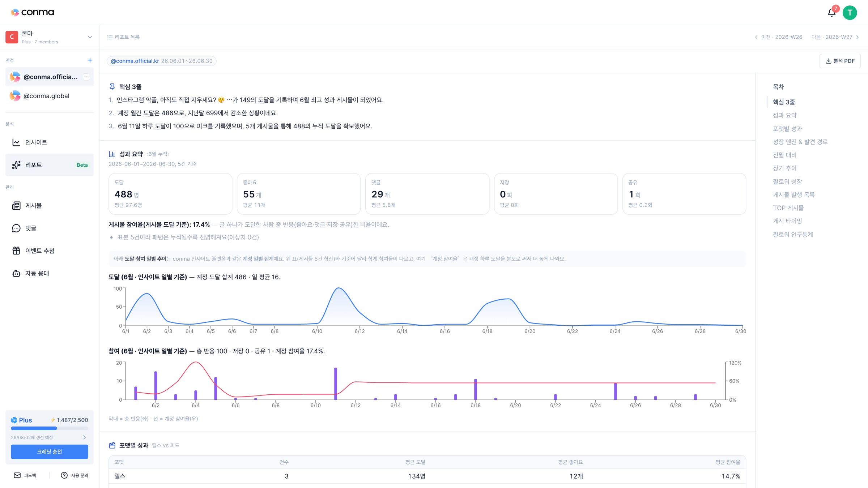The image size is (868, 488).
Task: Click the 크레딧 충전 button
Action: [x=50, y=451]
